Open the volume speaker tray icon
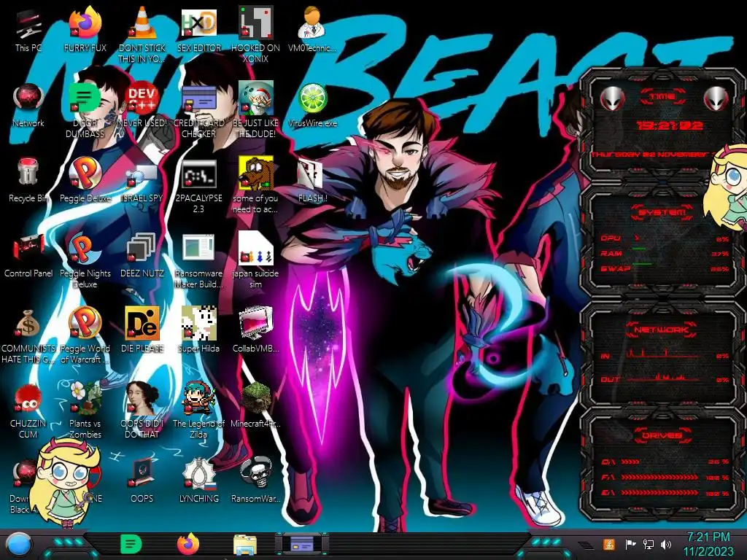Viewport: 747px width, 560px height. 666,544
